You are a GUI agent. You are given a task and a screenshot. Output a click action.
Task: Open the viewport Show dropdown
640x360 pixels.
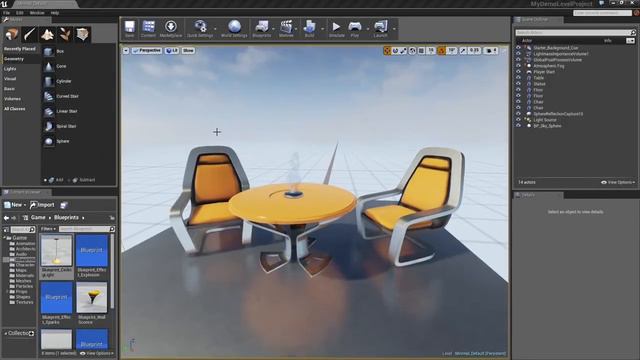[188, 51]
